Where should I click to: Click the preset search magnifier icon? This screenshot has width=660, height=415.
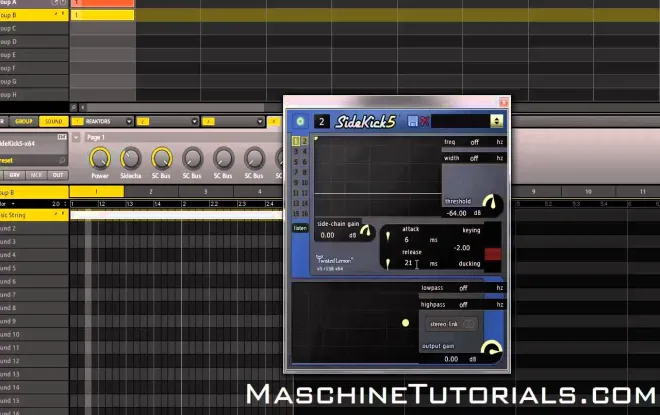(62, 160)
